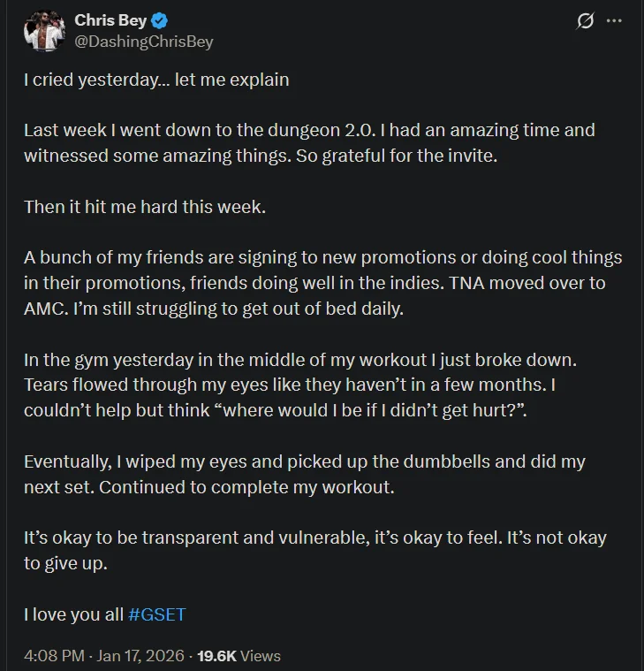This screenshot has width=644, height=671.
Task: Click the "where would I be" quote
Action: (370, 410)
